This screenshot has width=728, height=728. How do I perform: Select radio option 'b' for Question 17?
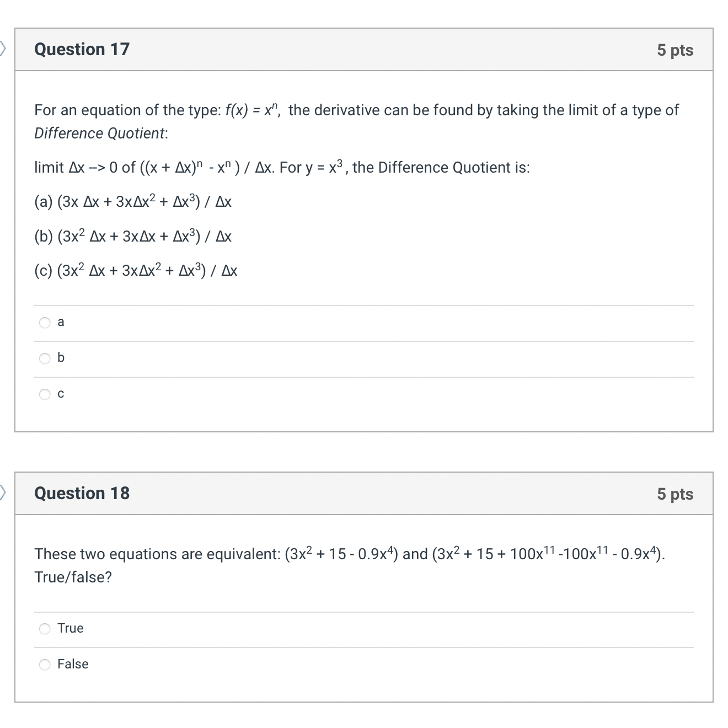[45, 358]
